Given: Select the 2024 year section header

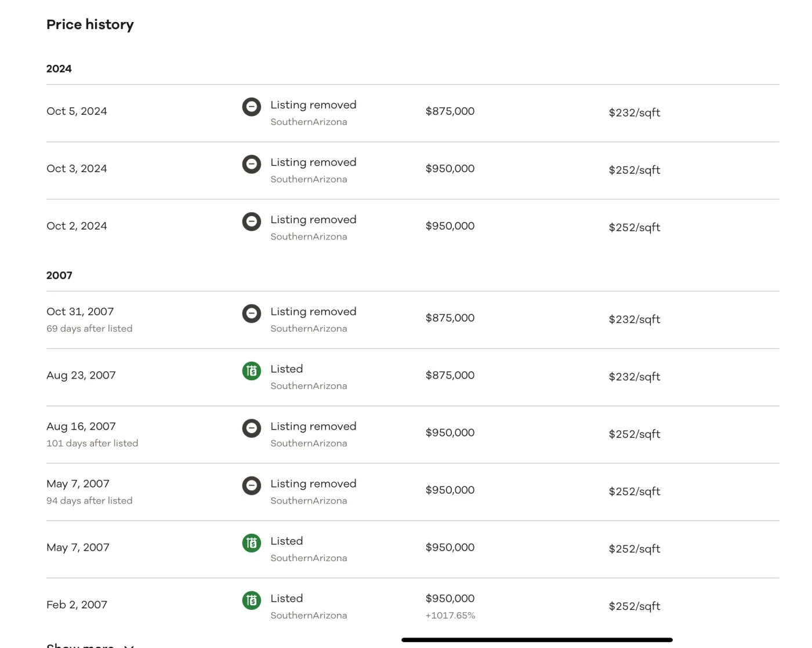Looking at the screenshot, I should [59, 69].
